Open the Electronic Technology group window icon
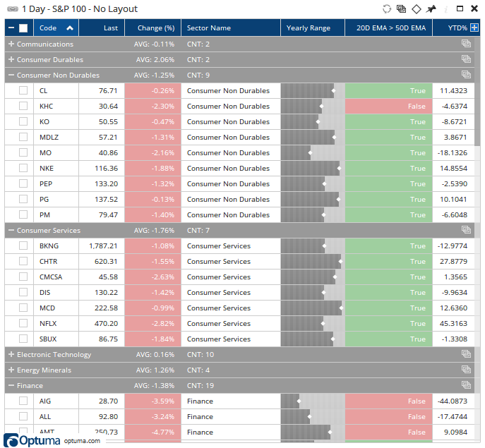The image size is (485, 448). tap(466, 354)
